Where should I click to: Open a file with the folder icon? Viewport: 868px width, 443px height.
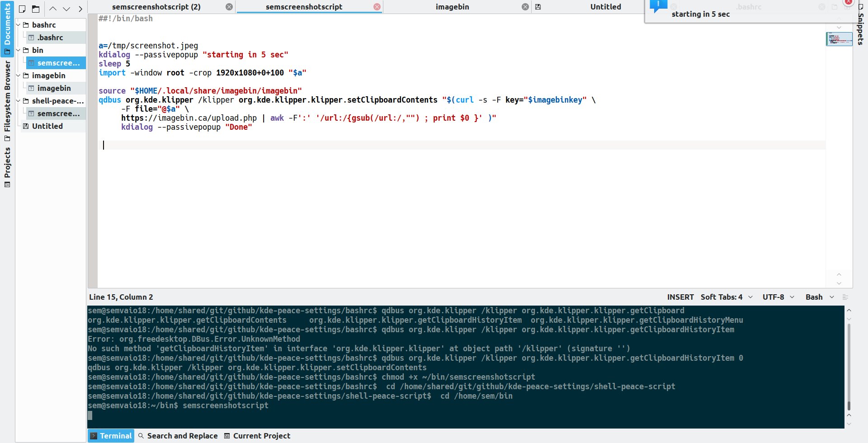(x=36, y=9)
